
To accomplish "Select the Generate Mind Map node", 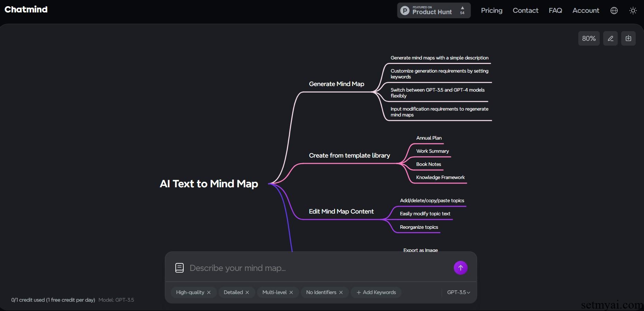I will (x=337, y=84).
